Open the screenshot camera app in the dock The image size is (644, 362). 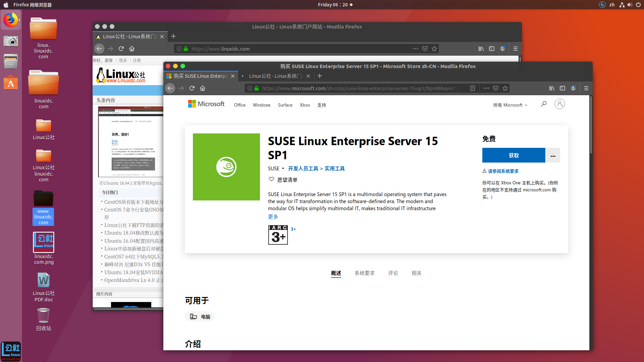pyautogui.click(x=11, y=41)
